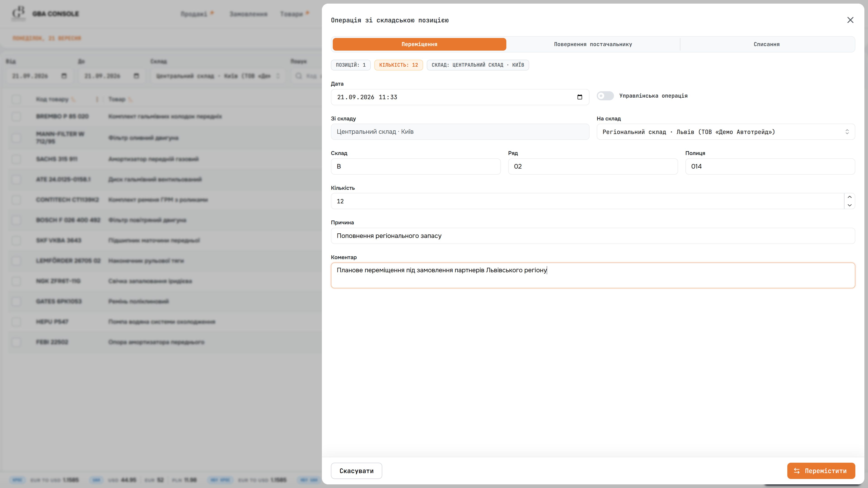Image resolution: width=868 pixels, height=488 pixels.
Task: Focus the Ряд input field
Action: 593,166
